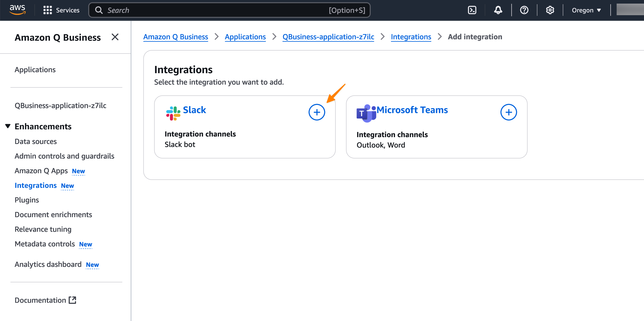Open the help question mark icon
Image resolution: width=644 pixels, height=321 pixels.
pyautogui.click(x=524, y=10)
